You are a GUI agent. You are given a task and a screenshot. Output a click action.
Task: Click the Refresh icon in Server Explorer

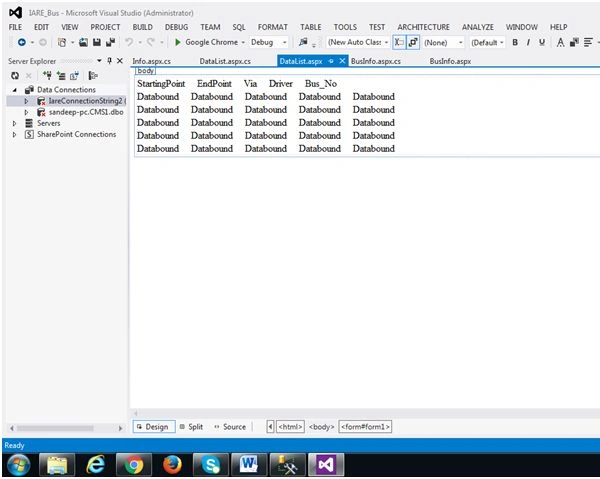point(15,76)
